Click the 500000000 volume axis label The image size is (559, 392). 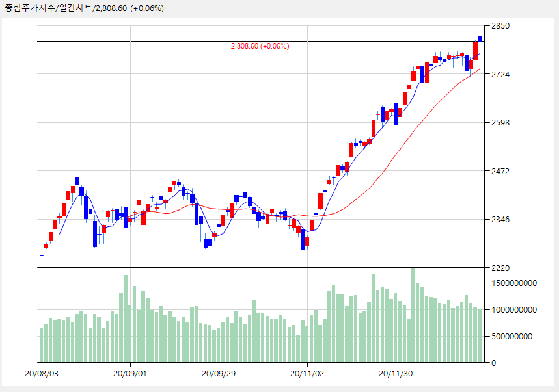(x=511, y=336)
